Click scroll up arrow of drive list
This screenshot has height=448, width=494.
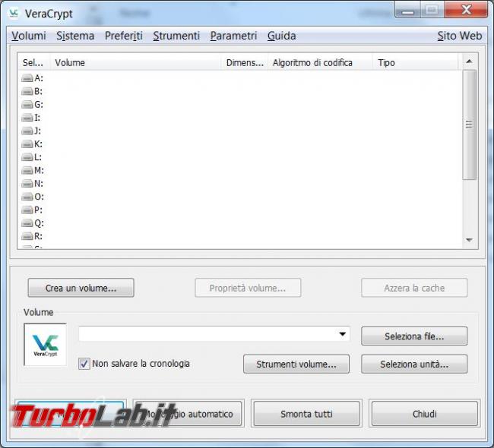tap(469, 62)
